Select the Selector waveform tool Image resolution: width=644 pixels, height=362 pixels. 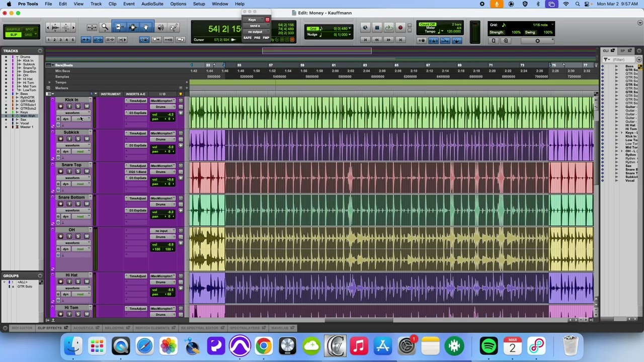point(133,28)
